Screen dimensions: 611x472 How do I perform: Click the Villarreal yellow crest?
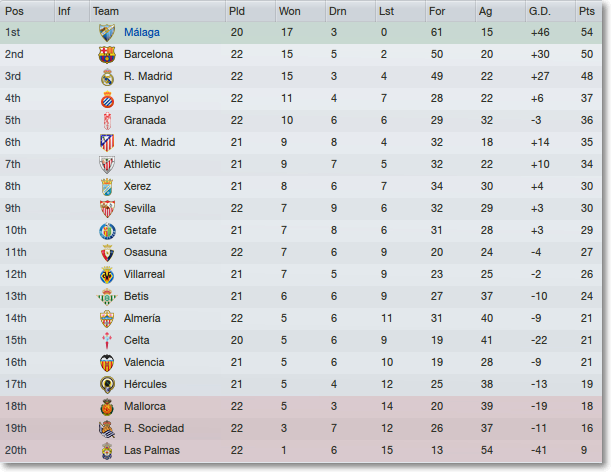[x=107, y=275]
